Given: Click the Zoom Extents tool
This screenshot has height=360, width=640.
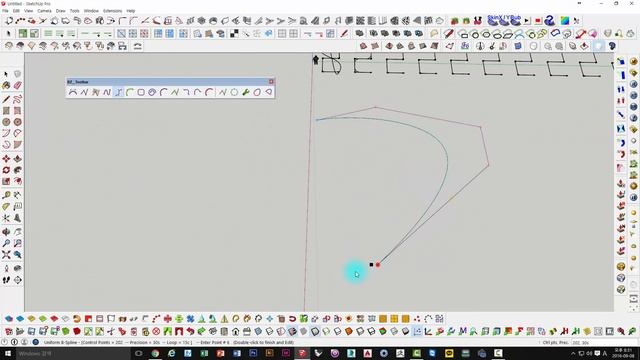Looking at the screenshot, I should tap(6, 255).
